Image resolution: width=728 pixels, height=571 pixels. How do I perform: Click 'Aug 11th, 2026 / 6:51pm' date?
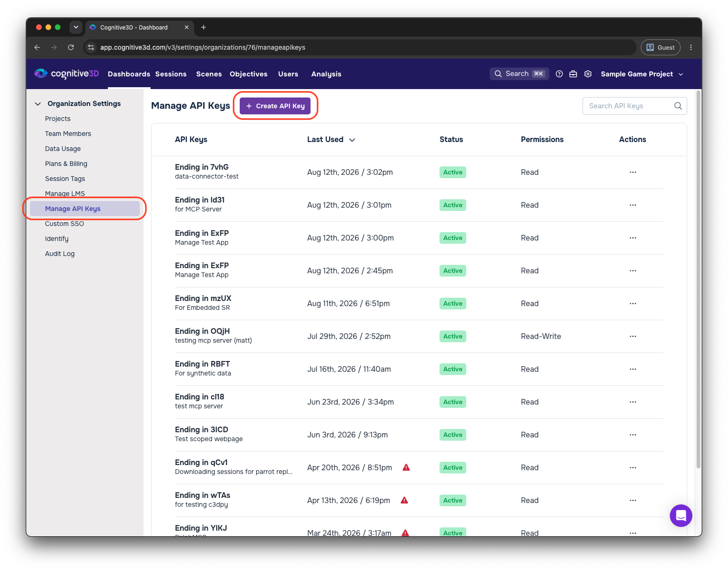pos(349,303)
